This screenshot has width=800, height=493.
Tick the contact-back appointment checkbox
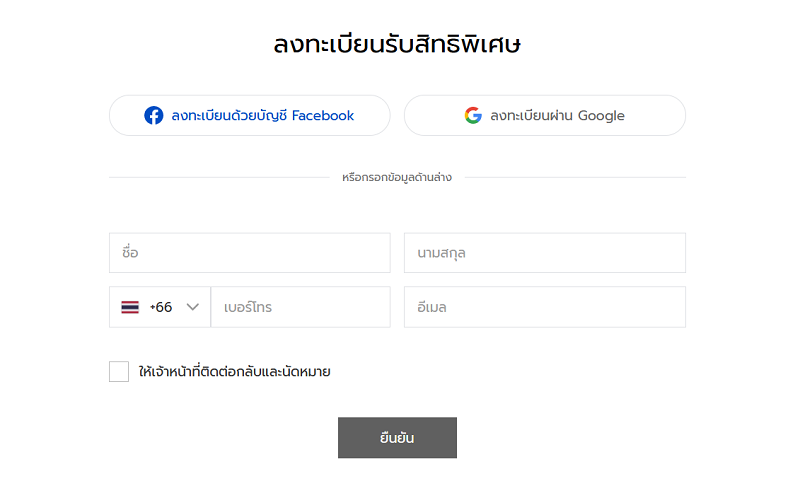119,372
